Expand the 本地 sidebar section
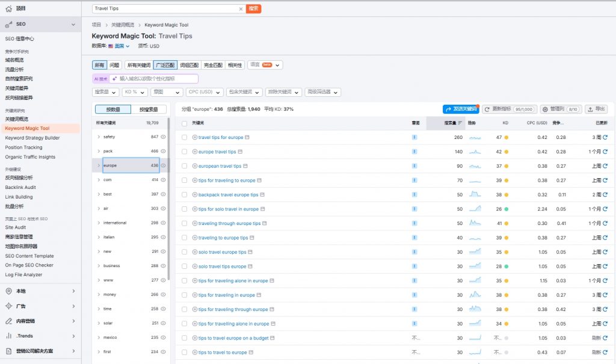This screenshot has height=364, width=616. pos(73,291)
